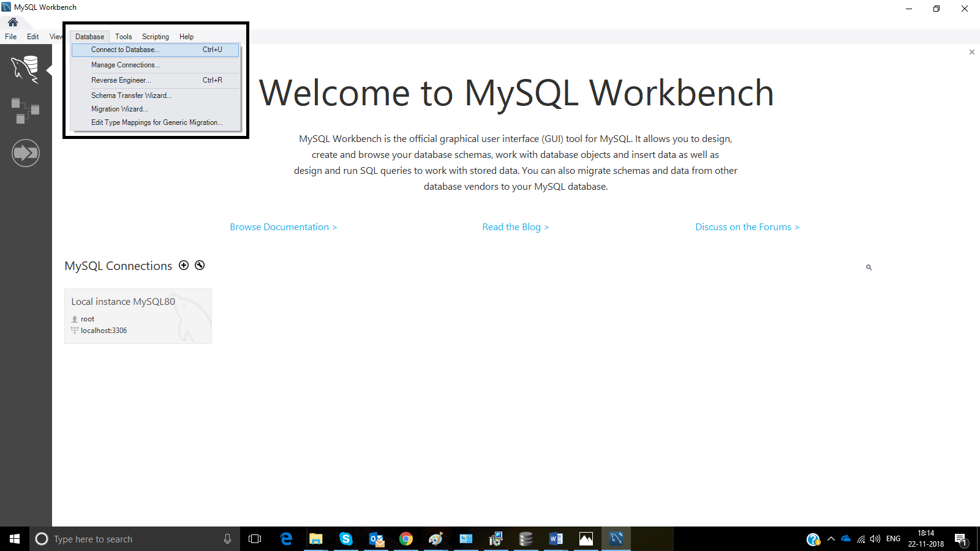
Task: Click the Home icon above the File menu
Action: (x=13, y=21)
